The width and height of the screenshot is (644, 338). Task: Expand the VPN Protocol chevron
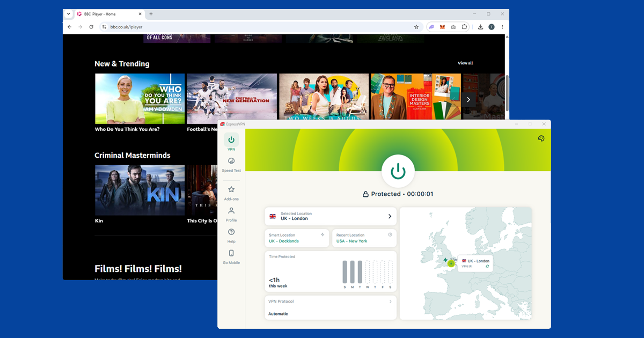[x=390, y=302]
